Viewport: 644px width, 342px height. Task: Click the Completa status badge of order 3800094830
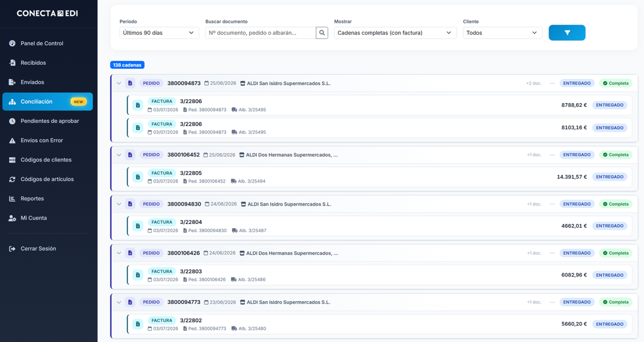[x=616, y=204]
